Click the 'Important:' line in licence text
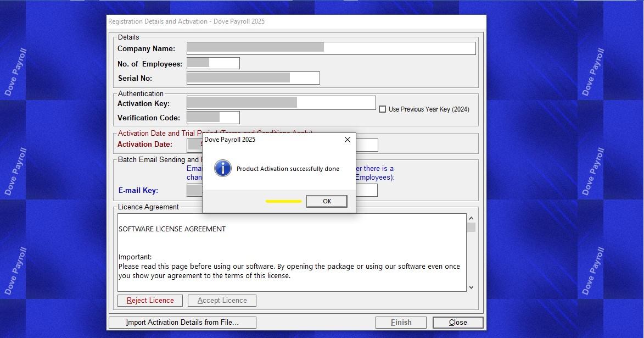This screenshot has height=338, width=644. (135, 257)
